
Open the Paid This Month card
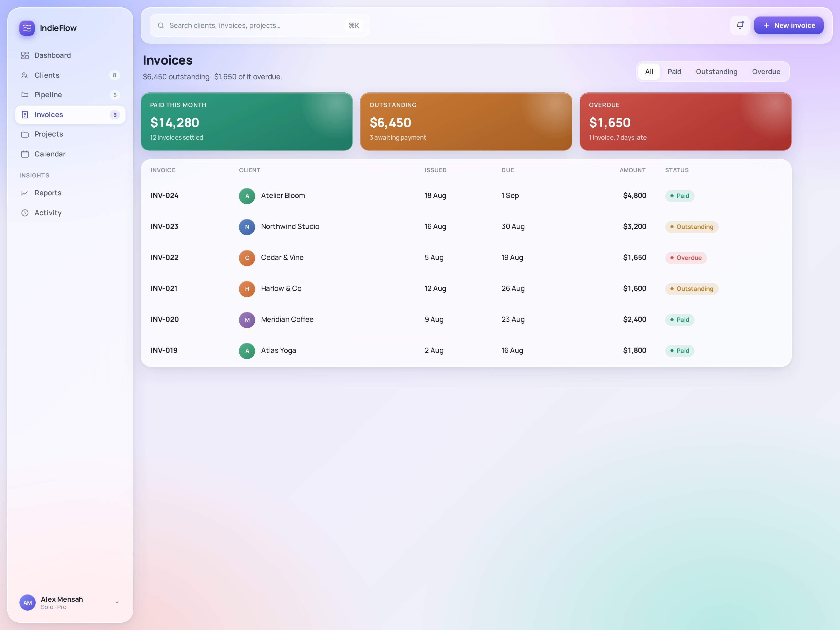click(x=247, y=122)
